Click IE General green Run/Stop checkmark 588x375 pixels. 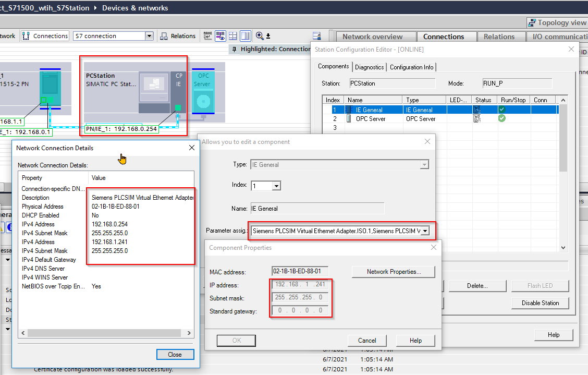[502, 109]
